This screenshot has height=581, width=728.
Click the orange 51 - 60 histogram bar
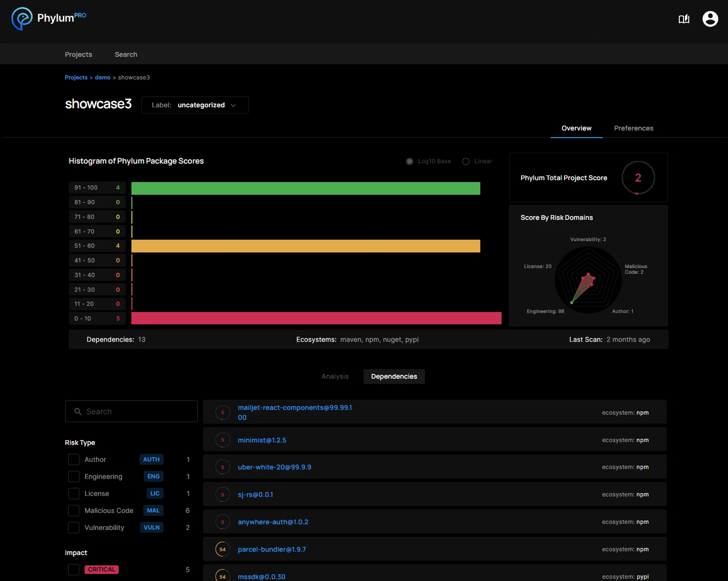[306, 246]
